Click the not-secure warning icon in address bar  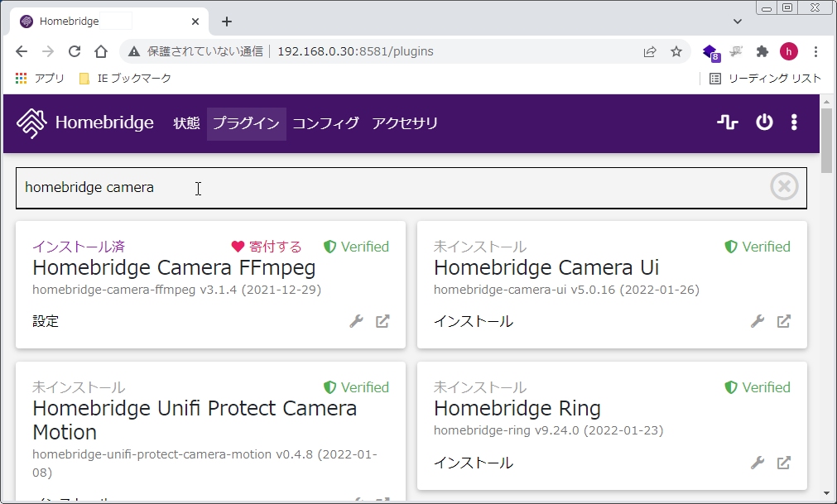(x=134, y=51)
